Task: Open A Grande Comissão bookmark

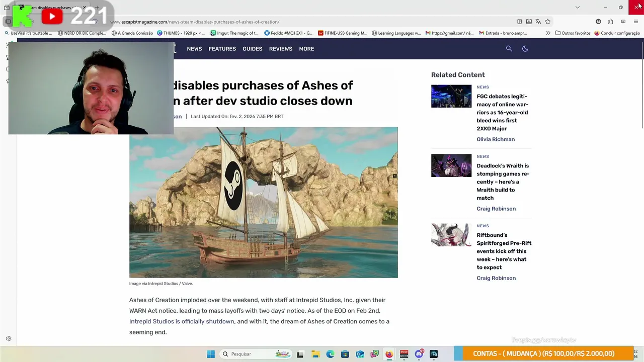Action: coord(132,33)
